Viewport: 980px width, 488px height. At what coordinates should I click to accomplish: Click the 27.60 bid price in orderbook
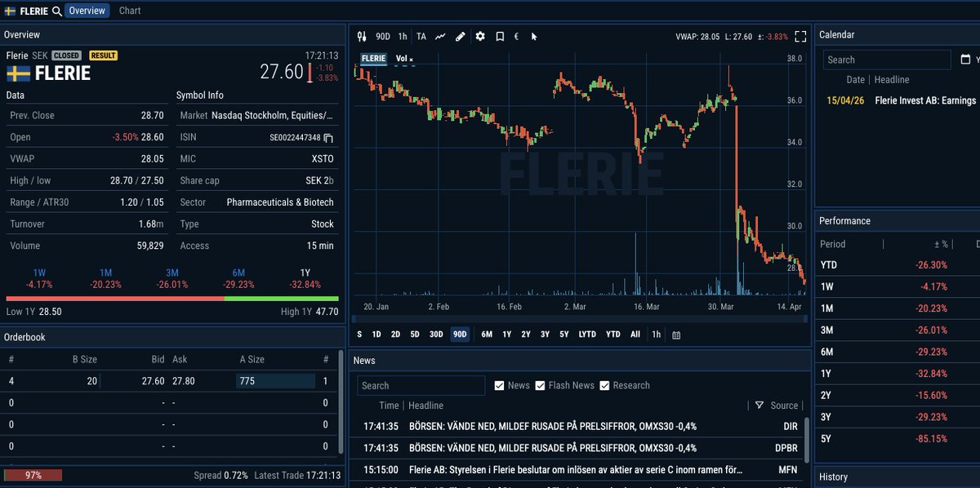153,381
